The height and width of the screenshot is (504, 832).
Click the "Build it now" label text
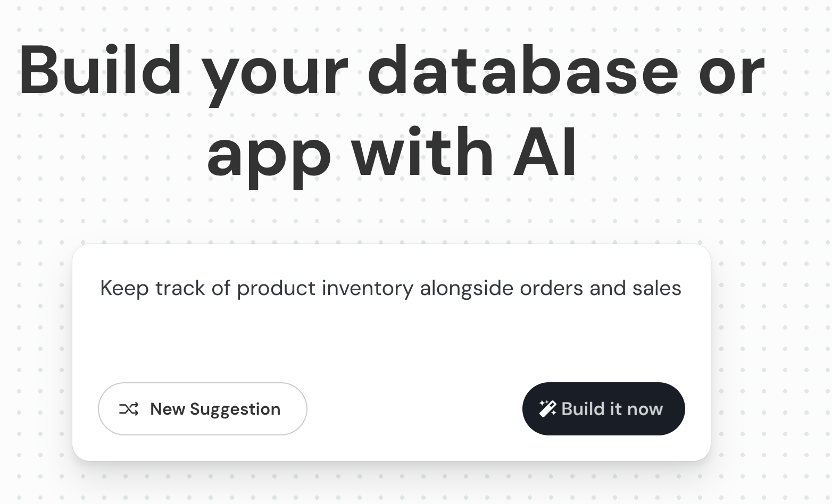612,409
